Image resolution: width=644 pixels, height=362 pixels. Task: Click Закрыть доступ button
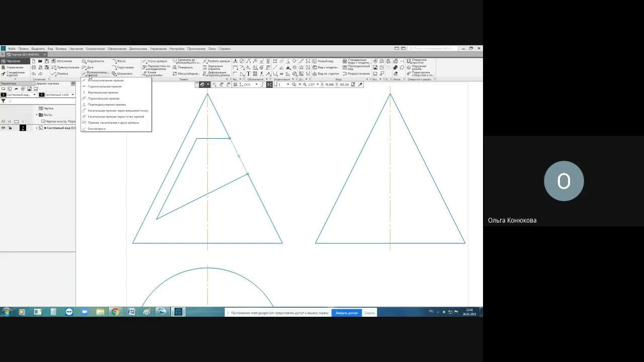click(x=347, y=313)
